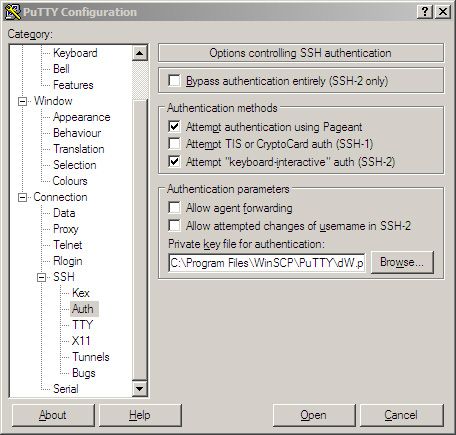Open Proxy settings

point(66,229)
